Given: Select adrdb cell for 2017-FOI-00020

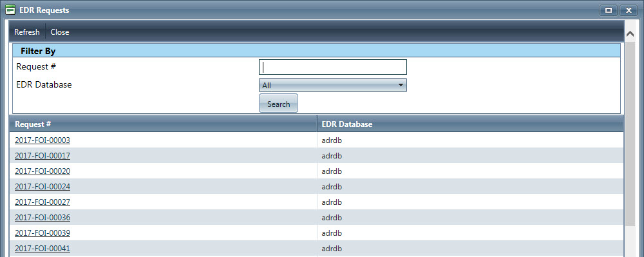Looking at the screenshot, I should click(470, 171).
